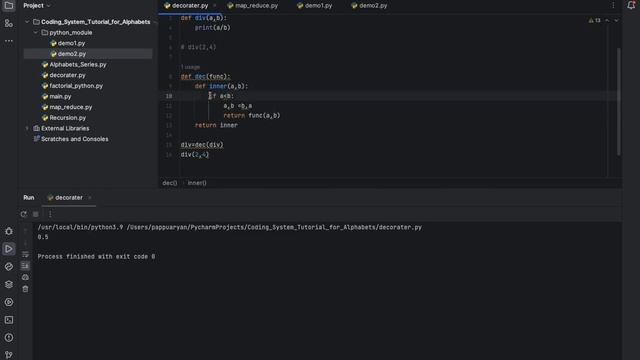Expand the External Libraries node

(x=27, y=128)
